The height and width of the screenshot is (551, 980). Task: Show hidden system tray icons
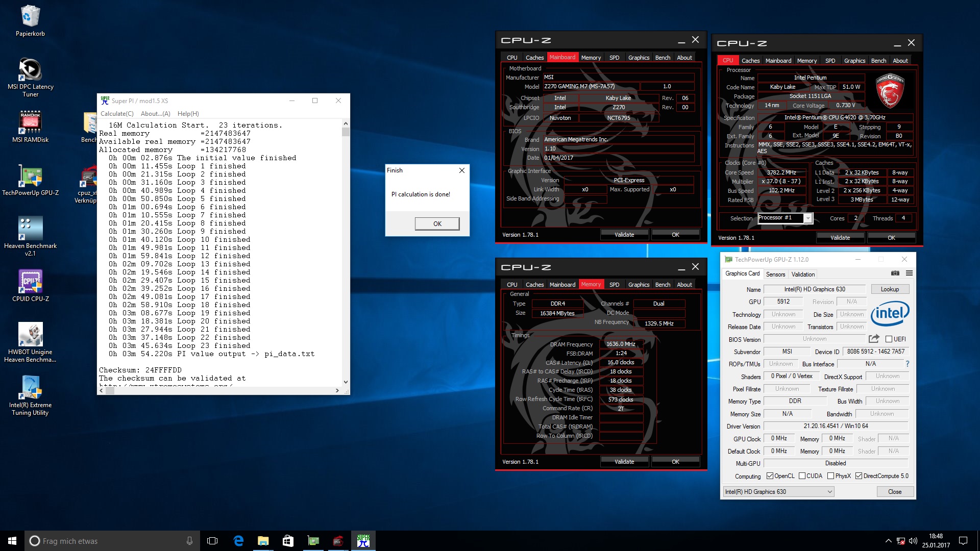tap(888, 541)
